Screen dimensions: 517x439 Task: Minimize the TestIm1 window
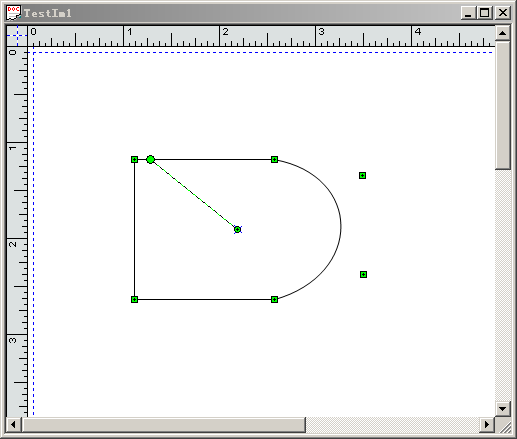click(x=469, y=13)
